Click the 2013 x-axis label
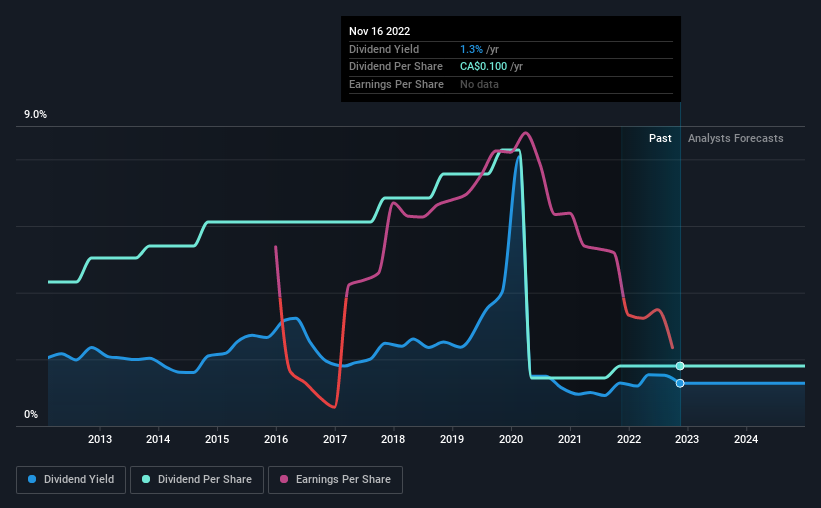This screenshot has height=508, width=821. coord(99,439)
